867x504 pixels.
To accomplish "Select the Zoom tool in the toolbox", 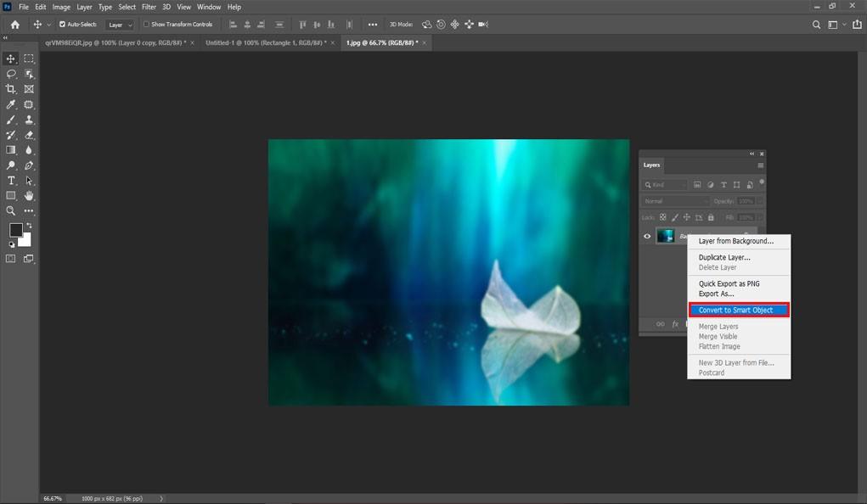I will 10,211.
